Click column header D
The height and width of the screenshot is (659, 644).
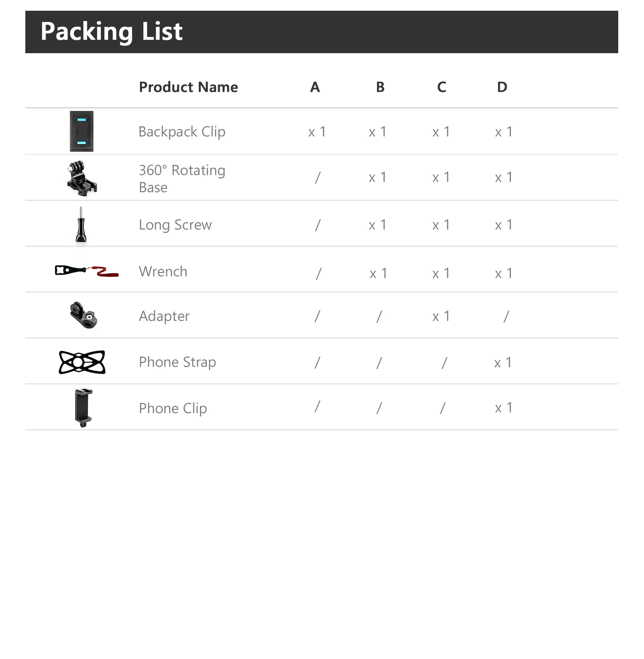click(x=502, y=87)
